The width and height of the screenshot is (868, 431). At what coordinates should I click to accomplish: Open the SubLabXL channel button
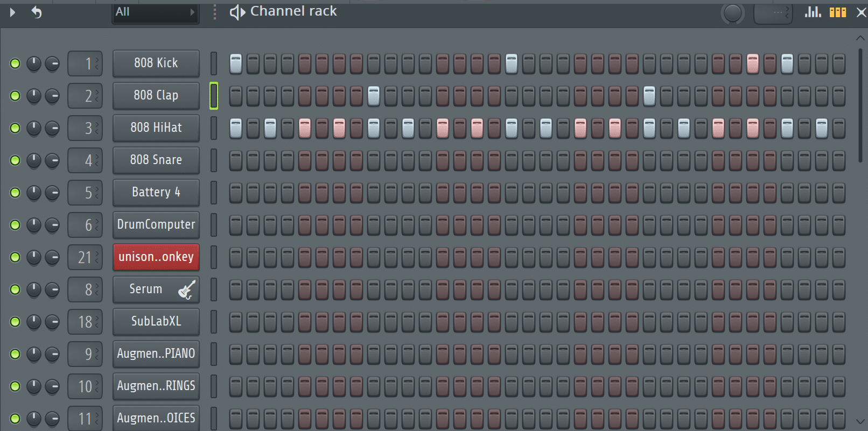pos(156,322)
